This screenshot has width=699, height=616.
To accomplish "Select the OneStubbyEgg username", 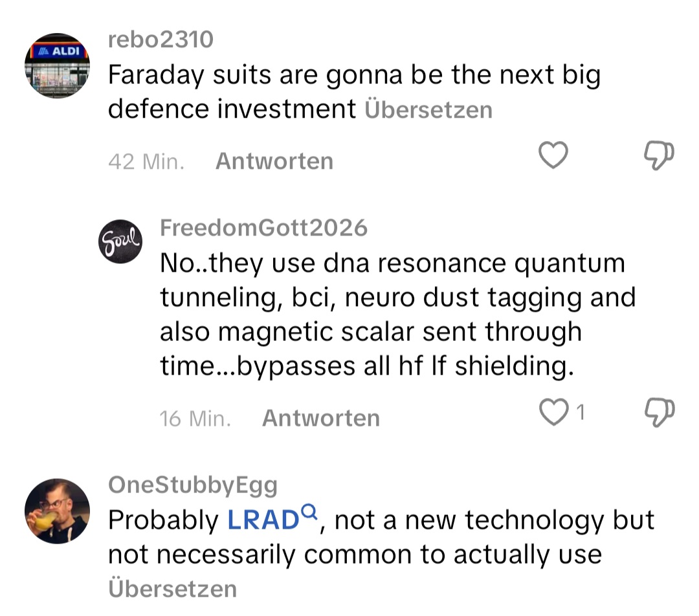I will [x=193, y=485].
